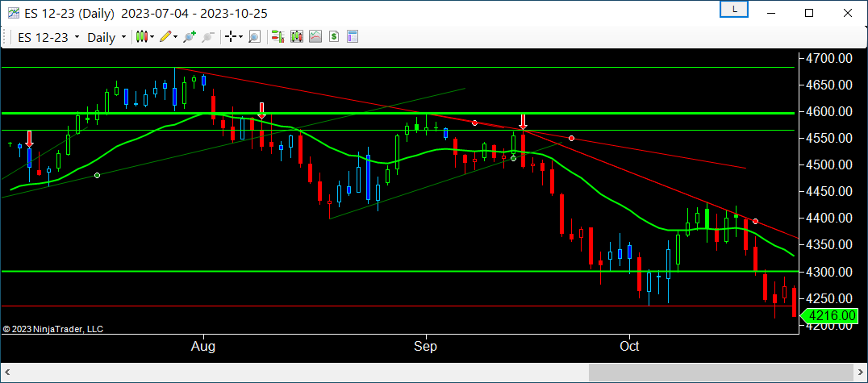This screenshot has height=383, width=868.
Task: Toggle the Chart Trader panel icon
Action: pyautogui.click(x=278, y=37)
